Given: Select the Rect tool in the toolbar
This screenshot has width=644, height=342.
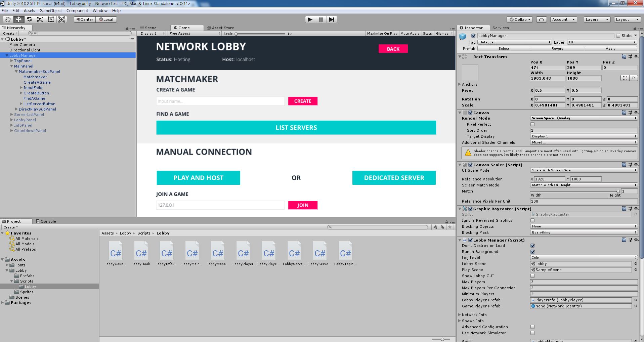Looking at the screenshot, I should click(51, 19).
